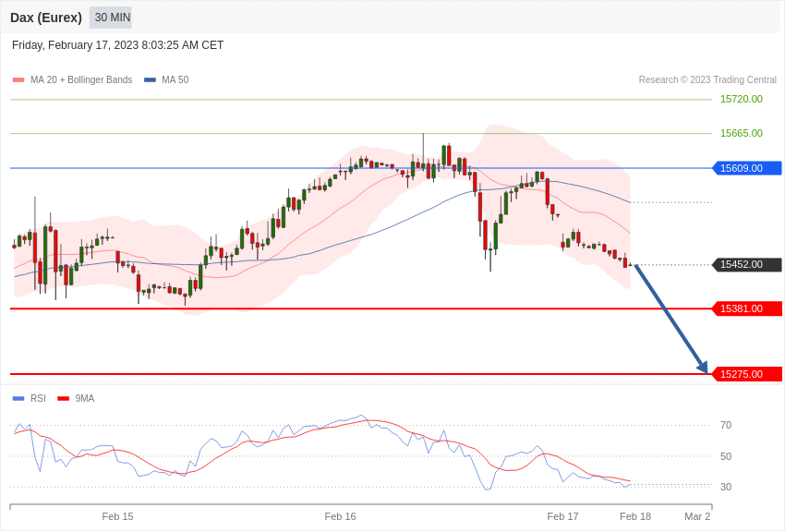Click the RSI legend label
The image size is (785, 532).
(38, 398)
